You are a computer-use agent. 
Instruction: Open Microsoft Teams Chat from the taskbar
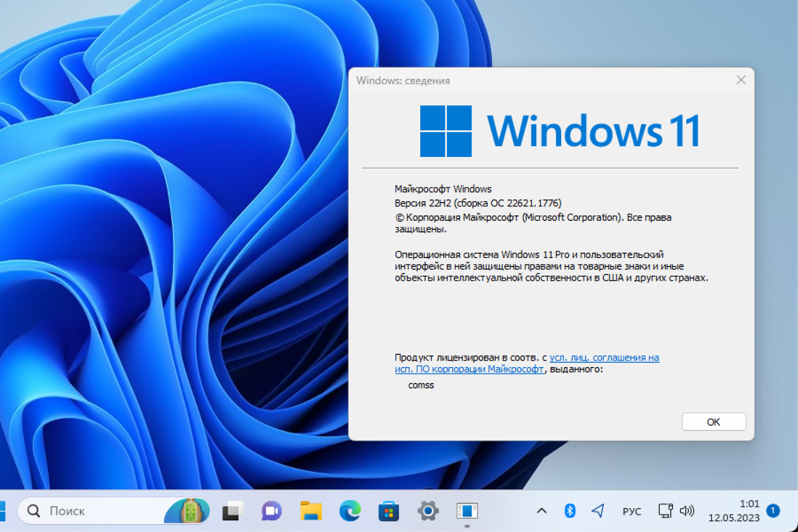coord(270,511)
